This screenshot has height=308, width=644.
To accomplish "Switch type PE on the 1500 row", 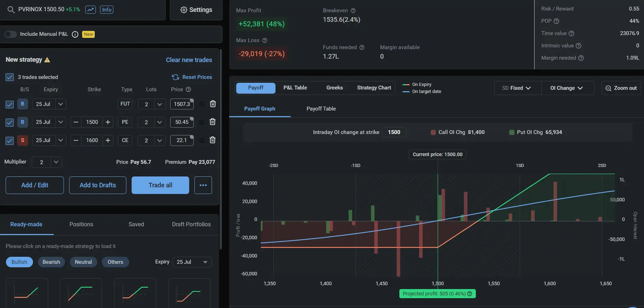I will click(125, 122).
